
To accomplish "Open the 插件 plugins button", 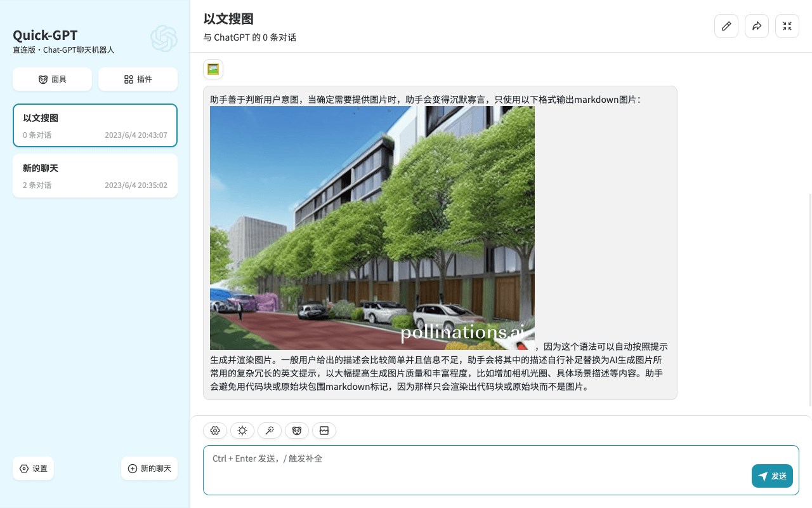I will click(x=138, y=79).
